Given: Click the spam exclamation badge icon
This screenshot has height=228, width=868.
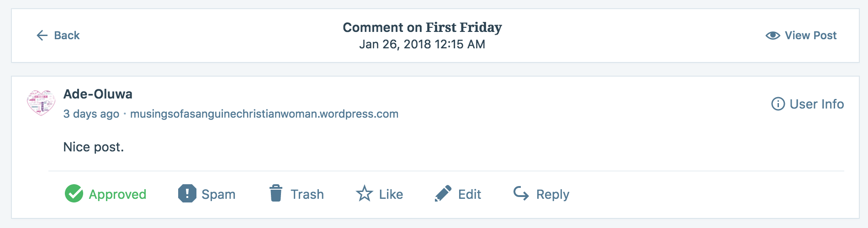Looking at the screenshot, I should (x=187, y=193).
